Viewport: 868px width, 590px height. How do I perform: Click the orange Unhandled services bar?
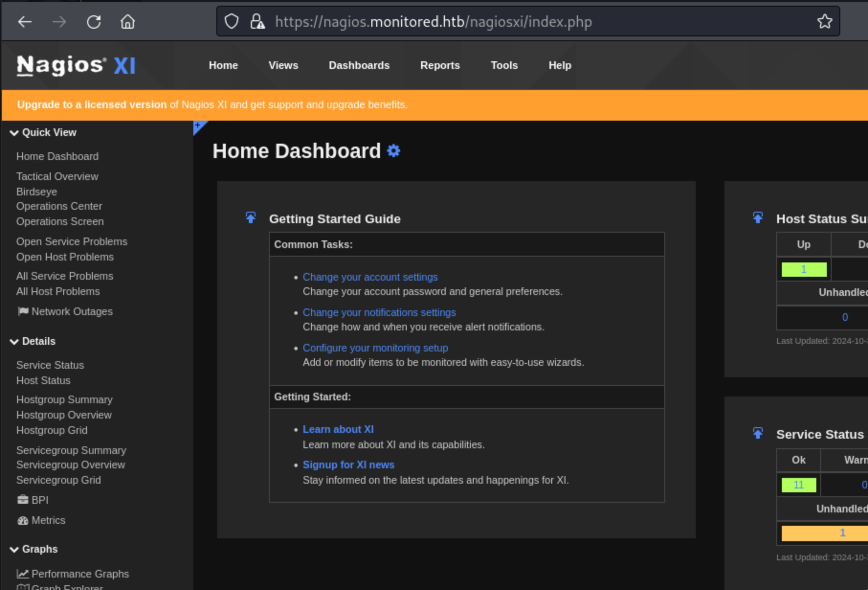coord(825,533)
